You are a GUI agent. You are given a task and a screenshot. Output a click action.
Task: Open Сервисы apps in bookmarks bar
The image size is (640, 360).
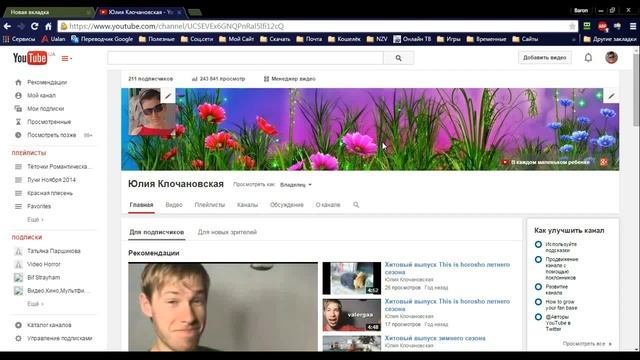tap(19, 39)
